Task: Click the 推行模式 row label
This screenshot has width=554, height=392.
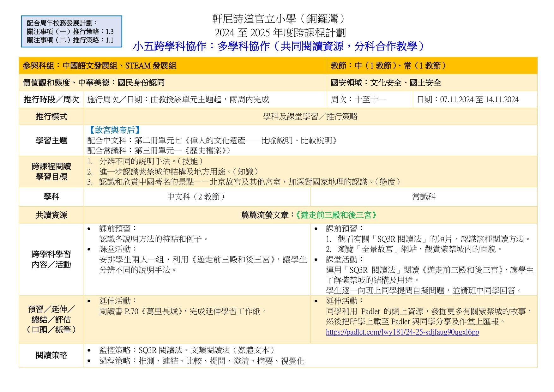Action: pyautogui.click(x=51, y=117)
